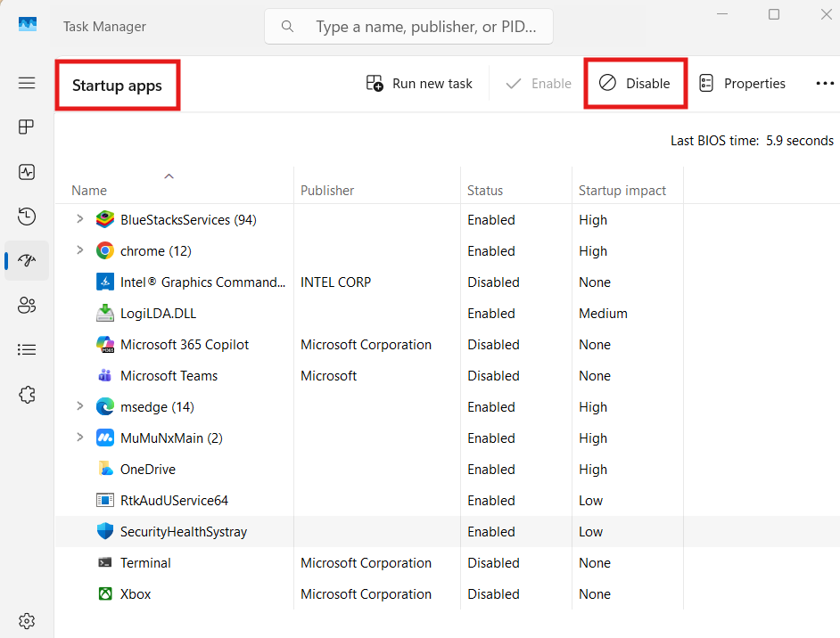Open Properties of selected app
Viewport: 840px width, 638px height.
click(x=742, y=84)
